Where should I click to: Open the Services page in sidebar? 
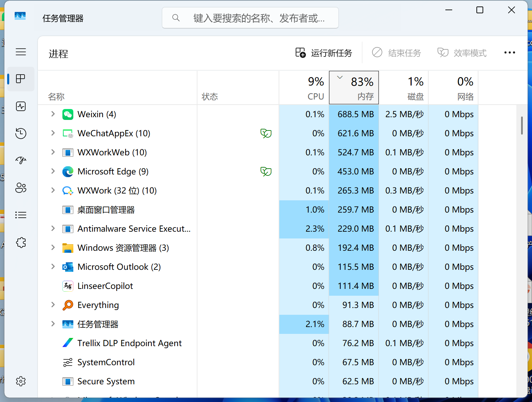[21, 243]
